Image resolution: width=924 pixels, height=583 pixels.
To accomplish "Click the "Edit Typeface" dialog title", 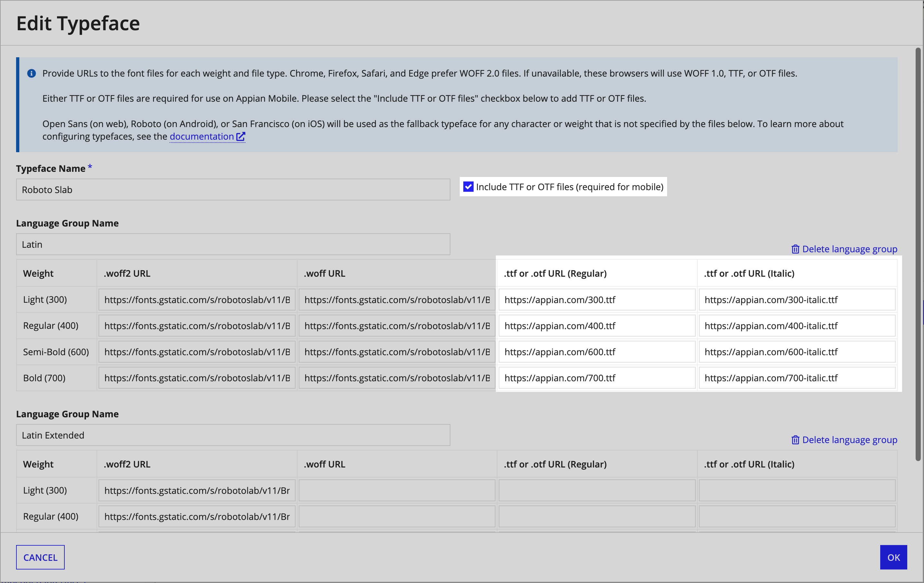I will [78, 23].
